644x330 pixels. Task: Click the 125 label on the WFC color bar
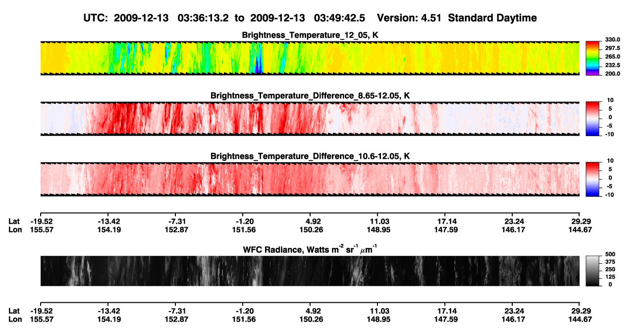pyautogui.click(x=610, y=277)
